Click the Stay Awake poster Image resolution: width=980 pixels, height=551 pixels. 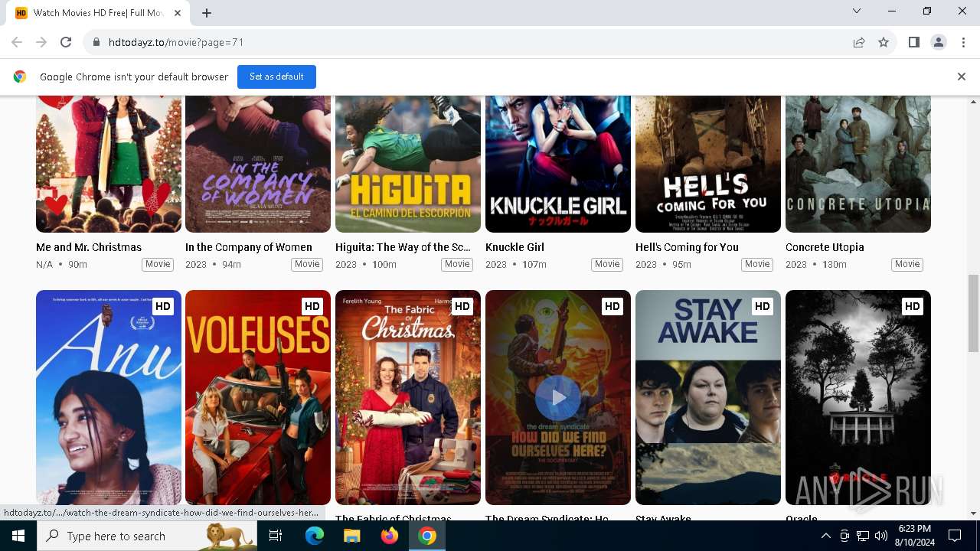pos(708,397)
